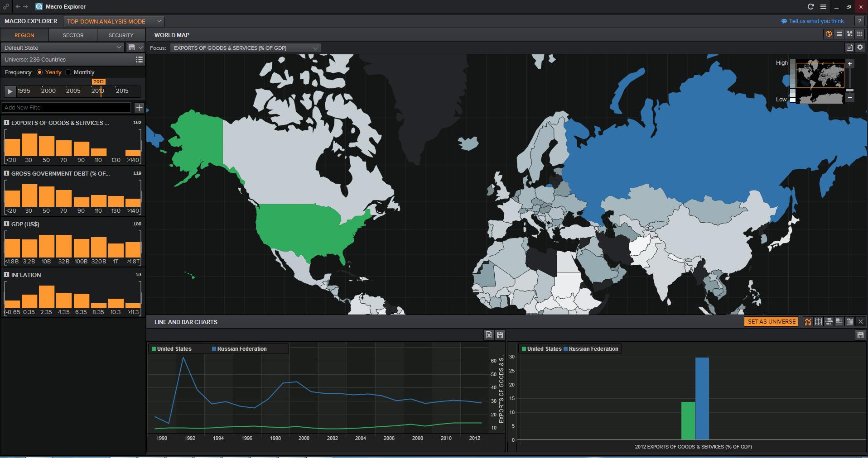Screen dimensions: 868x458
Task: Click the Export to Excel icon above line chart
Action: (x=489, y=335)
